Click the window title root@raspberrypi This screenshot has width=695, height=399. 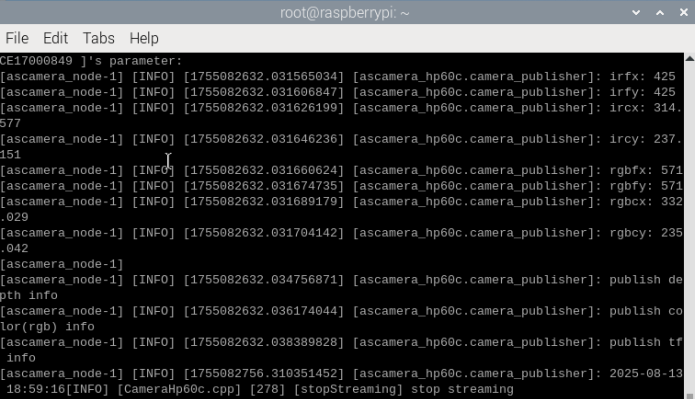click(344, 13)
